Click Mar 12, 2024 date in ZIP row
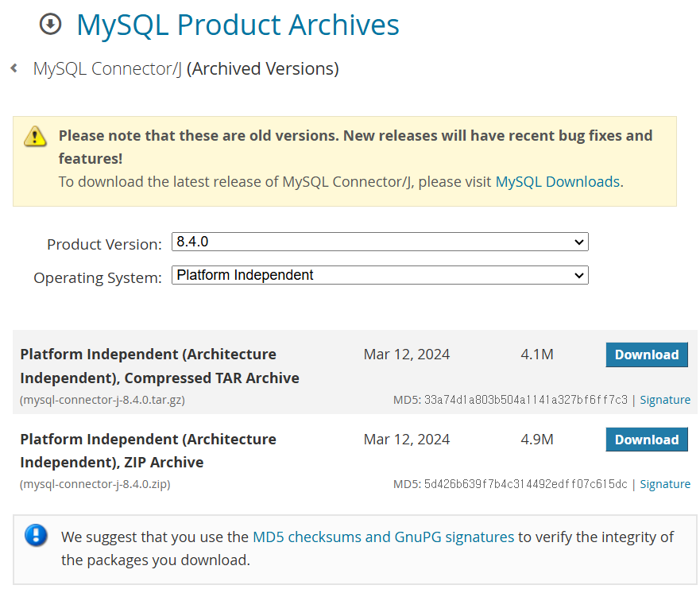This screenshot has height=589, width=700. [x=407, y=440]
